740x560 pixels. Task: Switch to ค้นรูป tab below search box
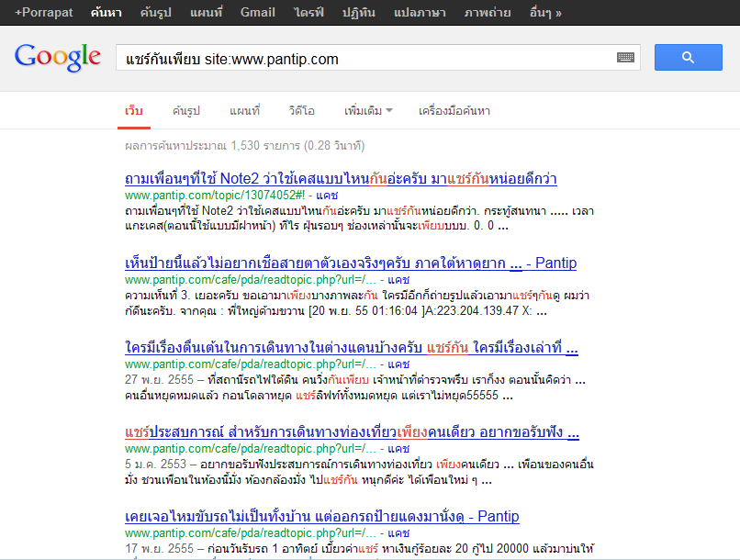pos(186,111)
